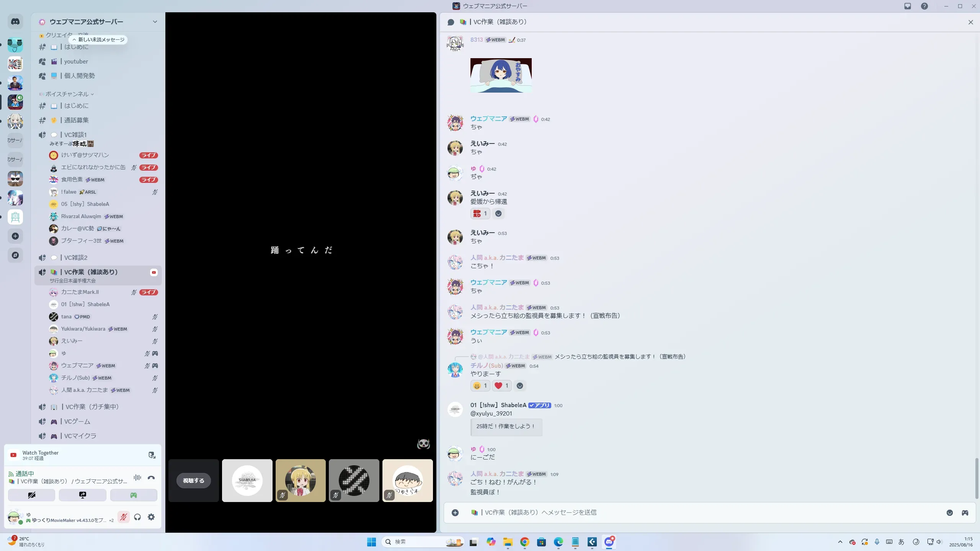Leave Watch Together activity icon
The height and width of the screenshot is (551, 980).
[x=152, y=455]
